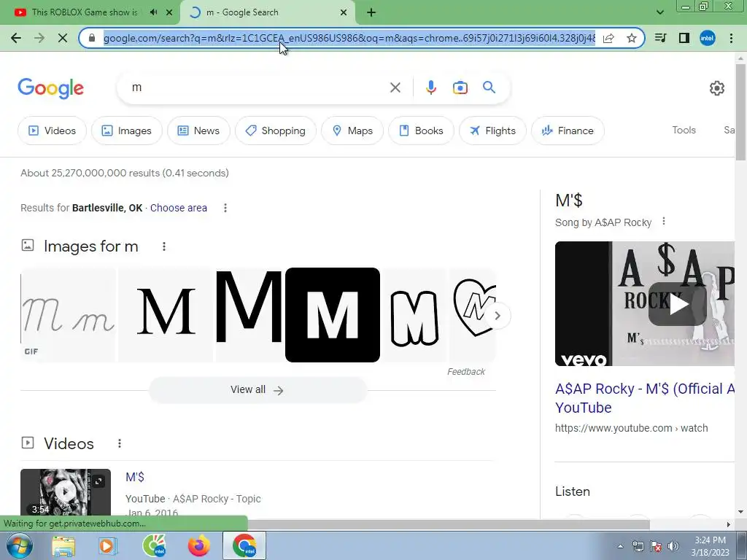View site information via the lock icon
Image resolution: width=747 pixels, height=560 pixels.
(x=92, y=38)
